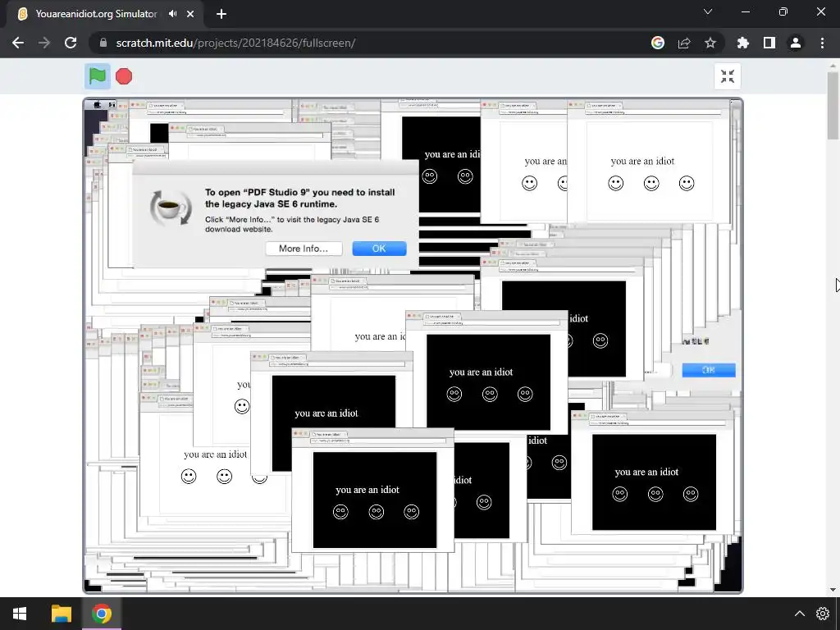
Task: Show hidden system tray icons
Action: (799, 614)
